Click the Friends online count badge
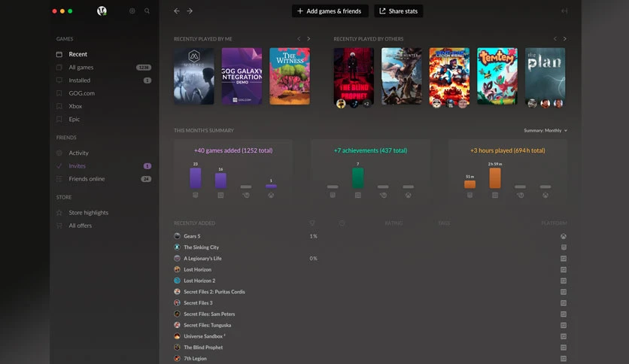Viewport: 629px width, 364px height. 146,179
